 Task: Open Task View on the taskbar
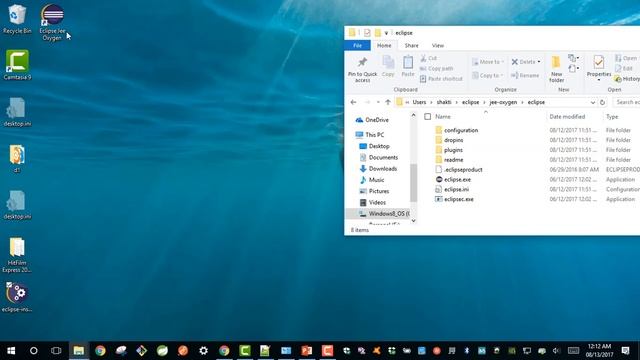(56, 351)
